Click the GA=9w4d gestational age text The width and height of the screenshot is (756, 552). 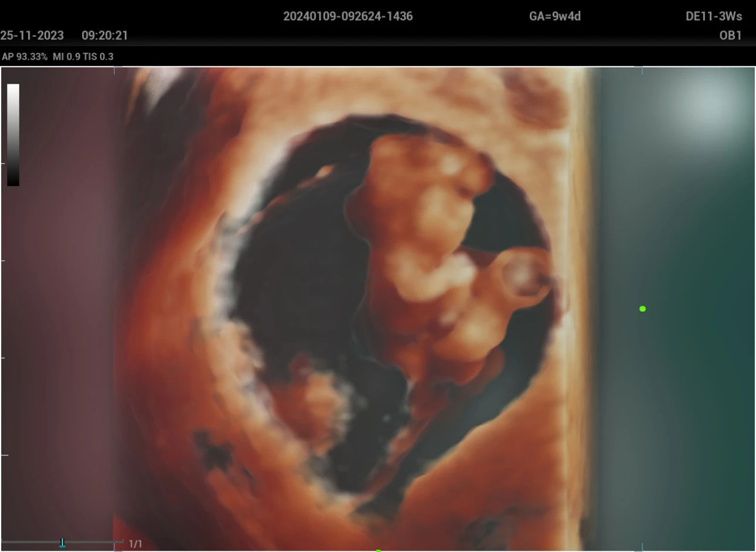[x=554, y=16]
